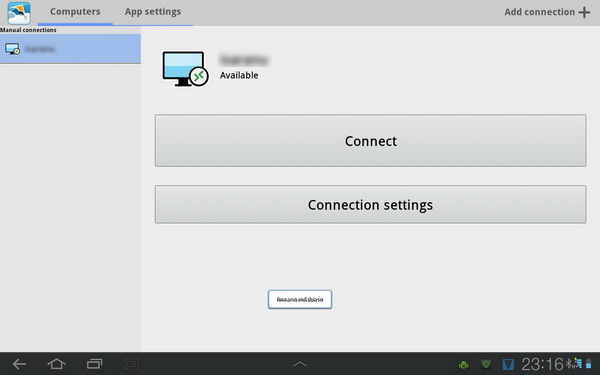Viewport: 600px width, 375px height.
Task: Tap the 23:16 clock in status bar
Action: 543,364
